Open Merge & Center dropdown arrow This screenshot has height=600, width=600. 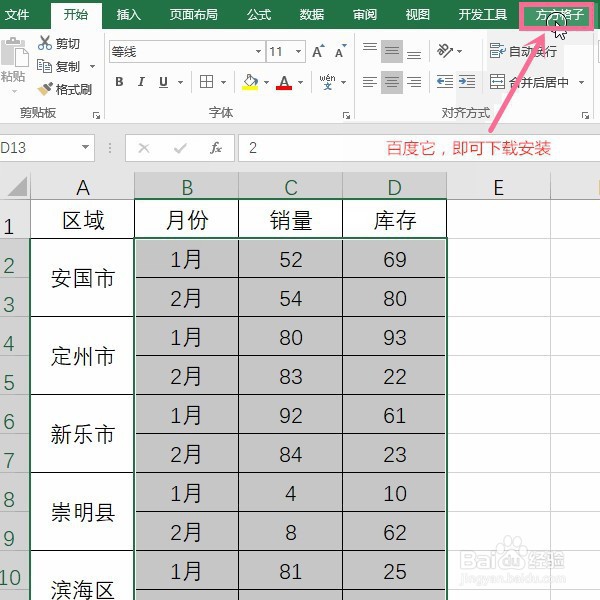pyautogui.click(x=582, y=82)
